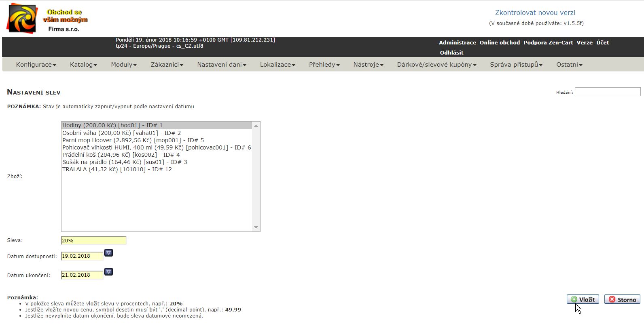Log out via Odhlásit link

pyautogui.click(x=451, y=53)
